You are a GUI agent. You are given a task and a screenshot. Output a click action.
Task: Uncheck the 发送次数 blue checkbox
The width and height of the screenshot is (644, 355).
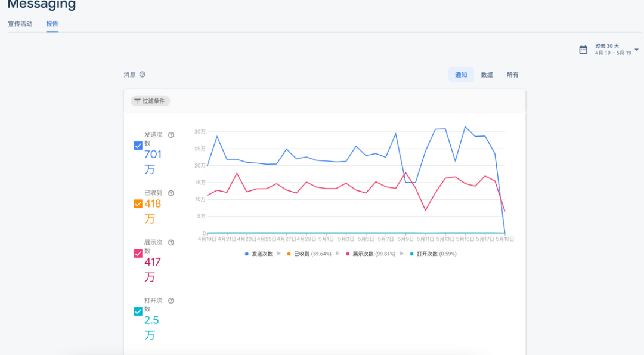coord(138,146)
